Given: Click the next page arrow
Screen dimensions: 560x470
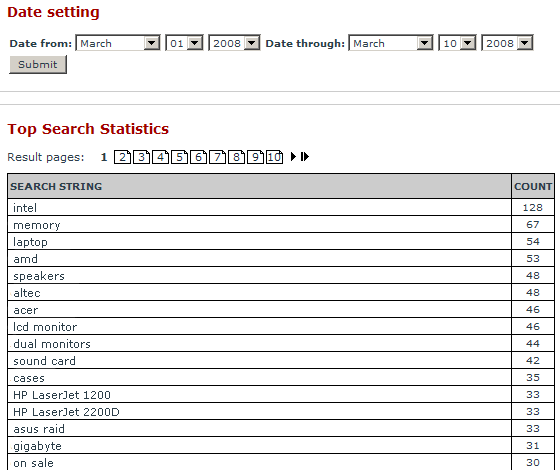Looking at the screenshot, I should pyautogui.click(x=293, y=157).
